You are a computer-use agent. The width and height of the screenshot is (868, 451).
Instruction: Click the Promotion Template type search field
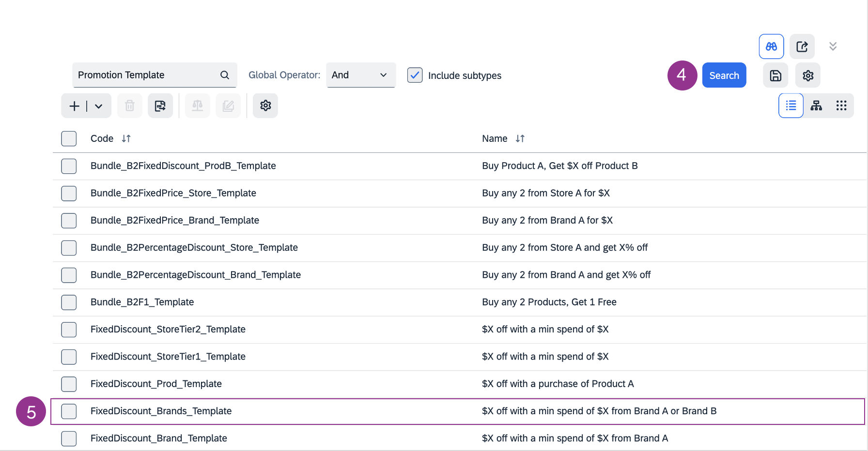[145, 75]
